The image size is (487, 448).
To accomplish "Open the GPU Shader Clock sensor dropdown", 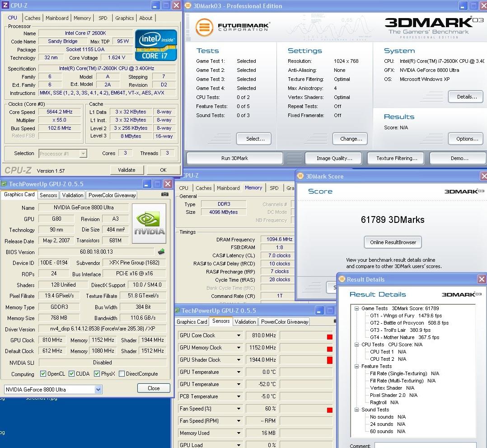I will pyautogui.click(x=239, y=360).
